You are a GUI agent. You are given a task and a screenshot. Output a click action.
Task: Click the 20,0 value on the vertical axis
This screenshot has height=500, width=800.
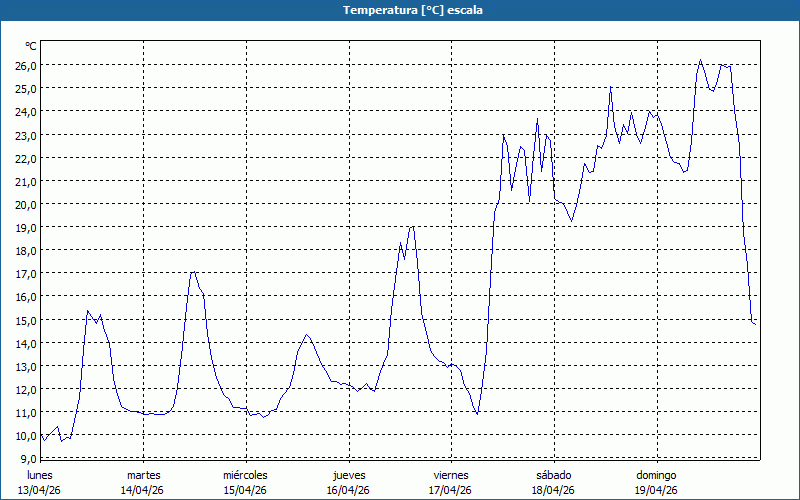coord(24,204)
